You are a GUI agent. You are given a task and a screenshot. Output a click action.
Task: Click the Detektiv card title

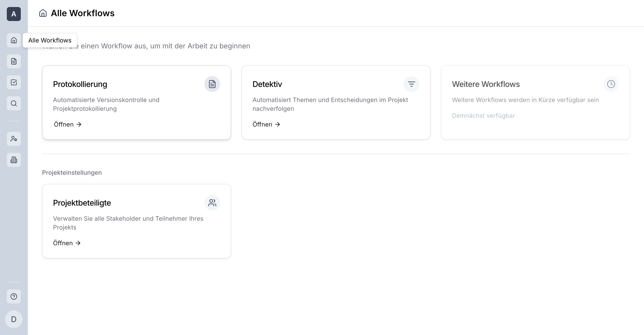(x=267, y=84)
